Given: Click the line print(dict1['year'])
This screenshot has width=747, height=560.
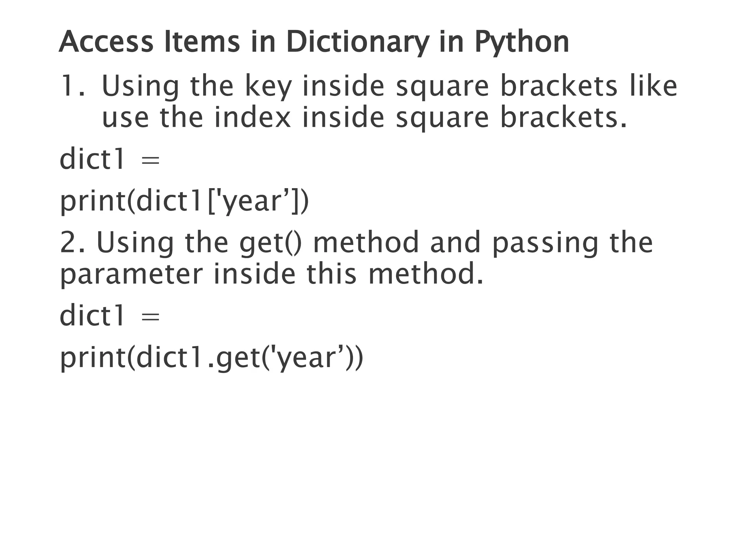Looking at the screenshot, I should click(x=184, y=201).
